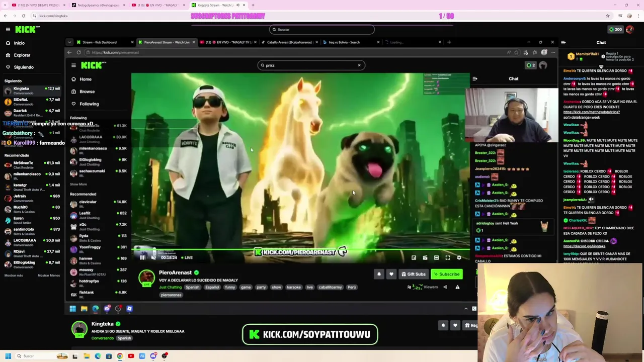The width and height of the screenshot is (644, 362).
Task: Open Windows Start menu on taskbar
Action: [x=8, y=356]
